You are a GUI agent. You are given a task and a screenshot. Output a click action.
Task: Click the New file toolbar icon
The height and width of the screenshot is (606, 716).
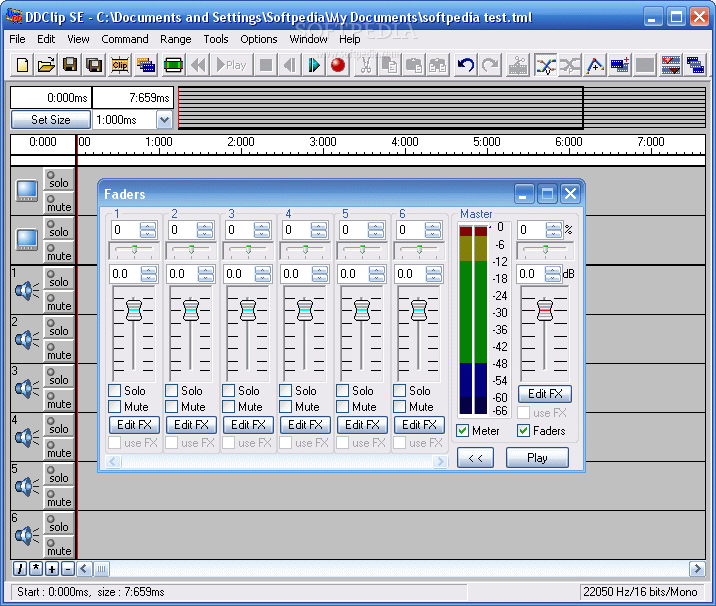[22, 65]
